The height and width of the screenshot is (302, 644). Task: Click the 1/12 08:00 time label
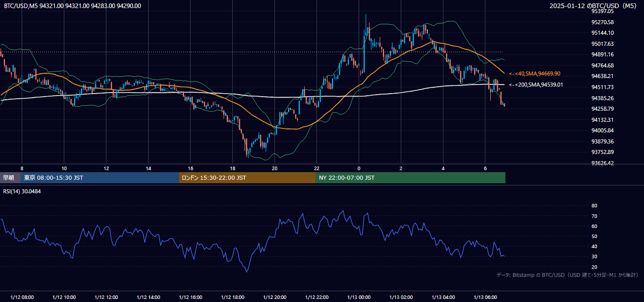pos(22,297)
